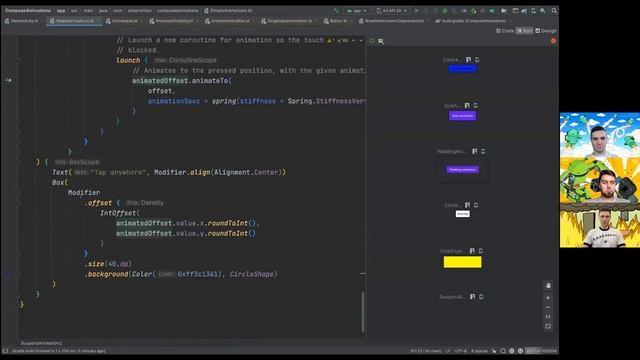Screen dimensions: 640x360
Task: Click the app breadcrumb item
Action: pyautogui.click(x=61, y=11)
